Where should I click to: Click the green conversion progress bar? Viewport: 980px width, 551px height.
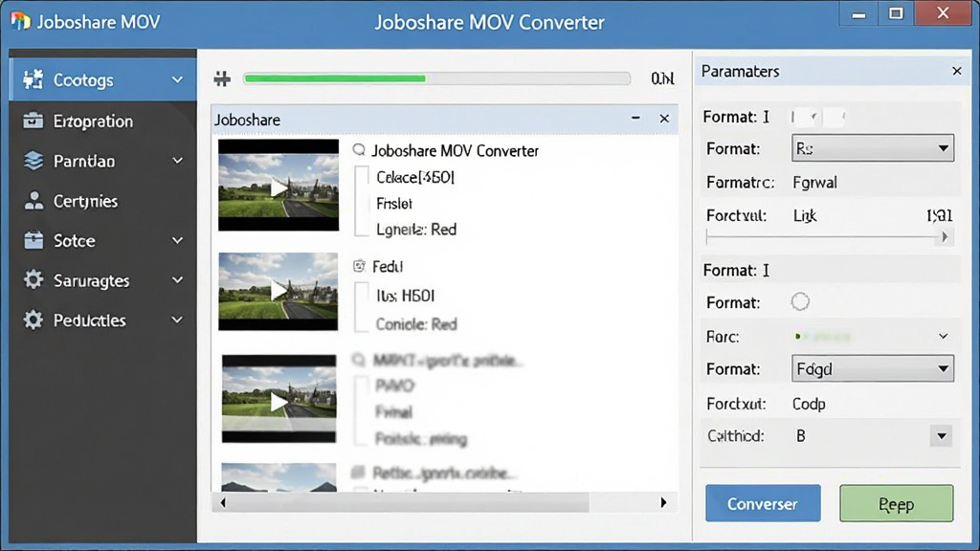[436, 78]
